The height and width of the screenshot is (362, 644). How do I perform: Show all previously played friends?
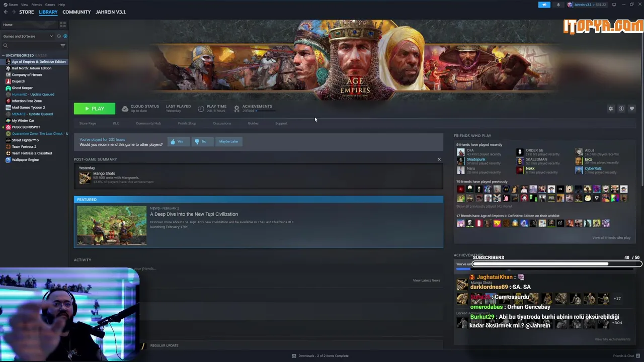[484, 206]
